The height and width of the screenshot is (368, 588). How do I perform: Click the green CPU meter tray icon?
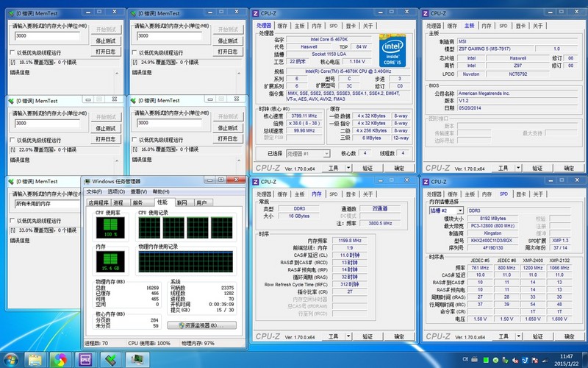click(x=486, y=360)
